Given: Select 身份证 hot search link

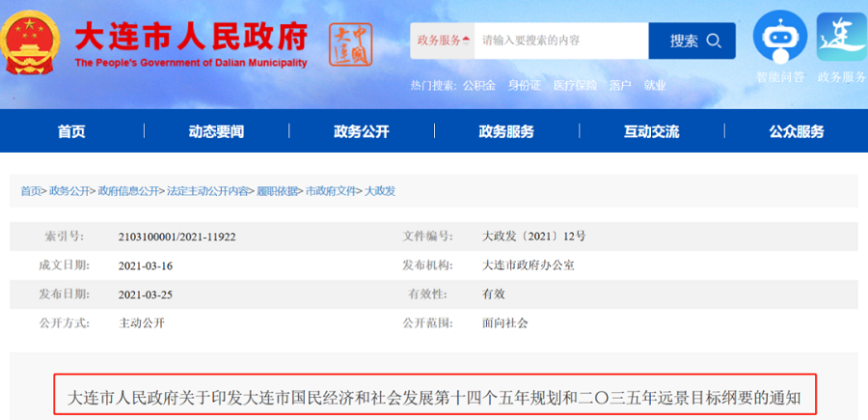Looking at the screenshot, I should point(525,85).
